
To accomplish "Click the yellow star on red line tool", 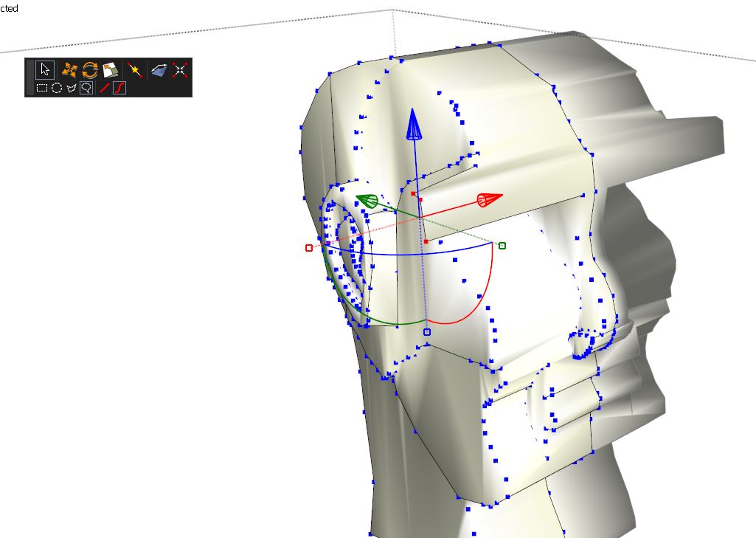I will click(134, 70).
